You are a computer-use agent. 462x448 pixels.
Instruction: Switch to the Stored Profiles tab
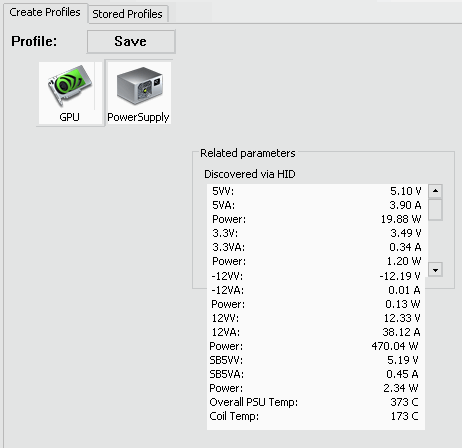tap(128, 14)
